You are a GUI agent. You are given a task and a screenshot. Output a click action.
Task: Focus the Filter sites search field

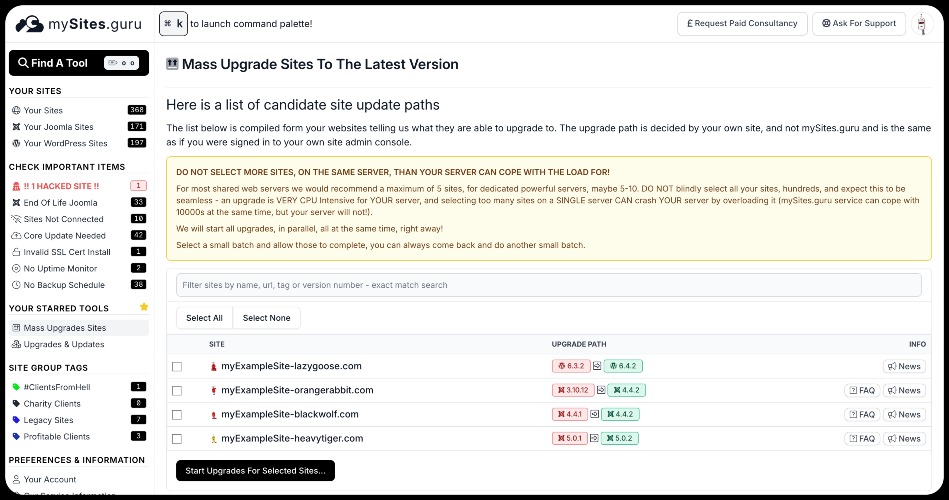coord(548,285)
